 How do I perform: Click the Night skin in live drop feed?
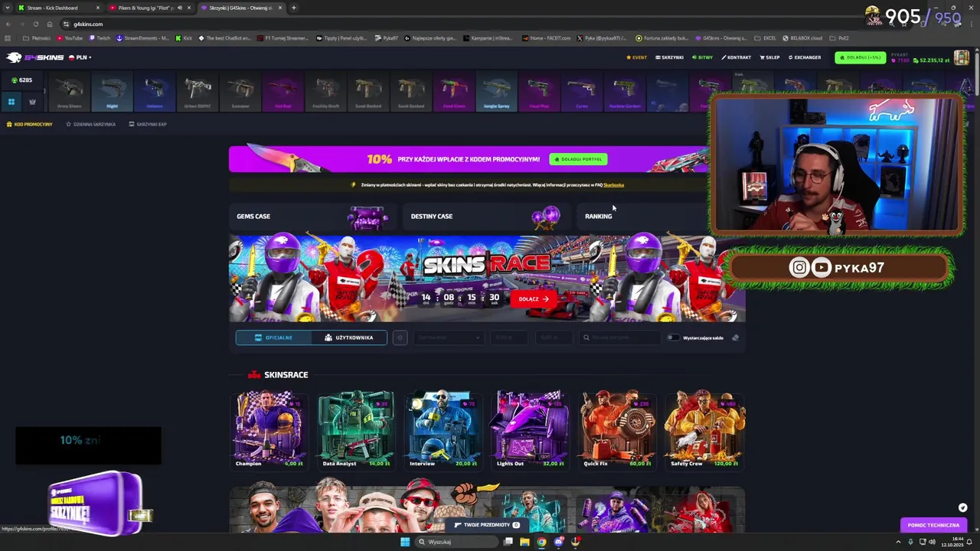(112, 93)
